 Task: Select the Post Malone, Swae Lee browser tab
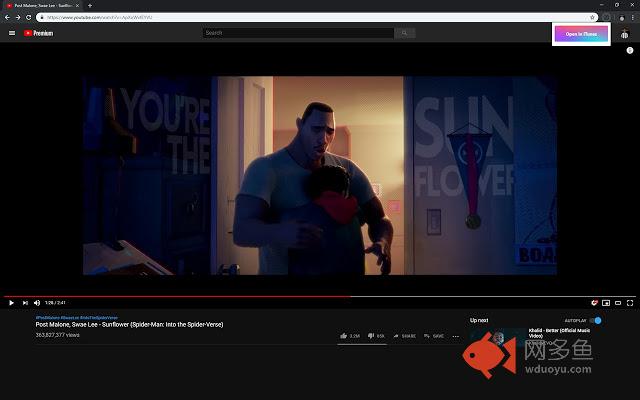[42, 5]
